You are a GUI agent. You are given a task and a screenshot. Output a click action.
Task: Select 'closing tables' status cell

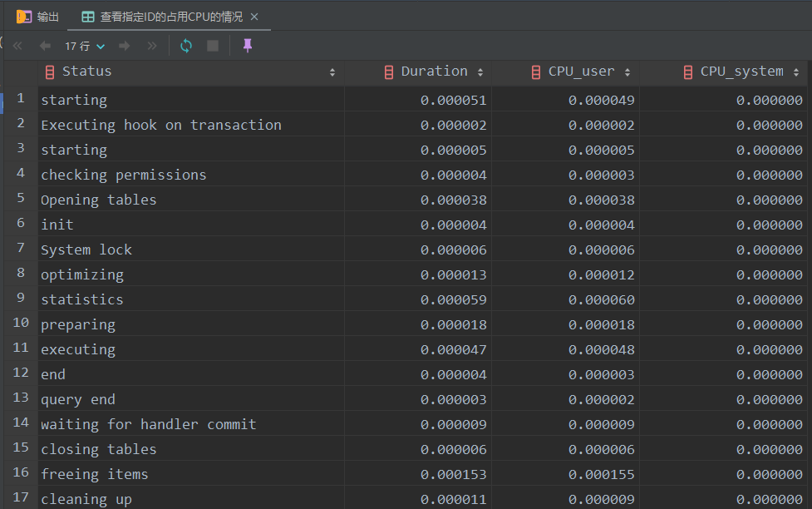[191, 449]
